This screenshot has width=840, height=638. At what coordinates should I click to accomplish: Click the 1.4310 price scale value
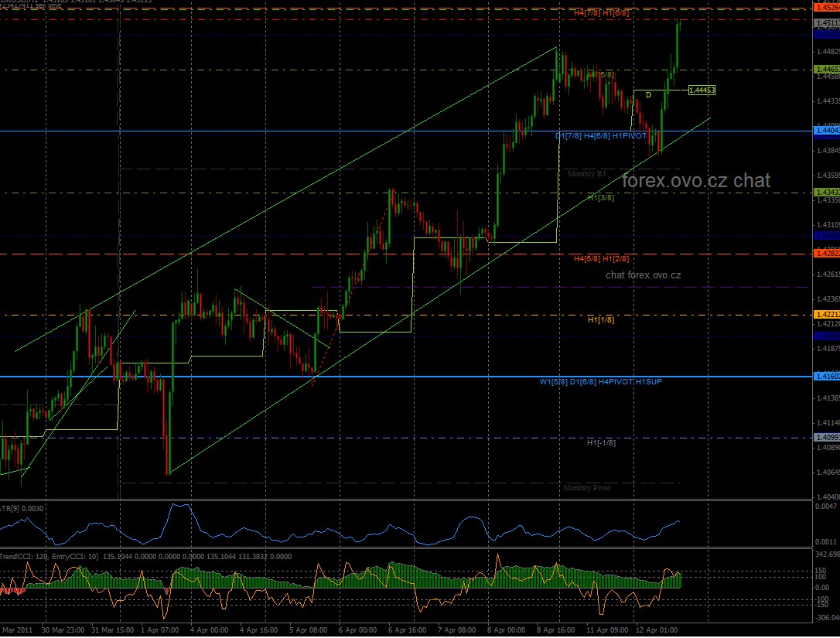pyautogui.click(x=828, y=225)
